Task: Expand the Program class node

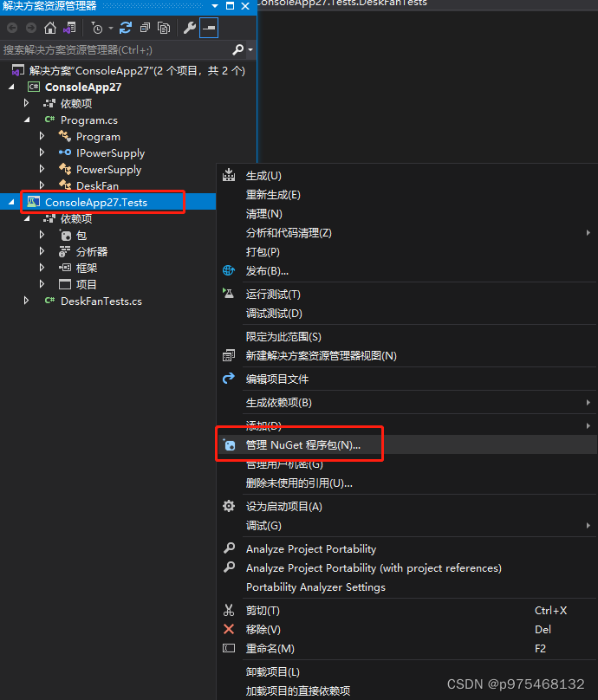Action: coord(42,136)
